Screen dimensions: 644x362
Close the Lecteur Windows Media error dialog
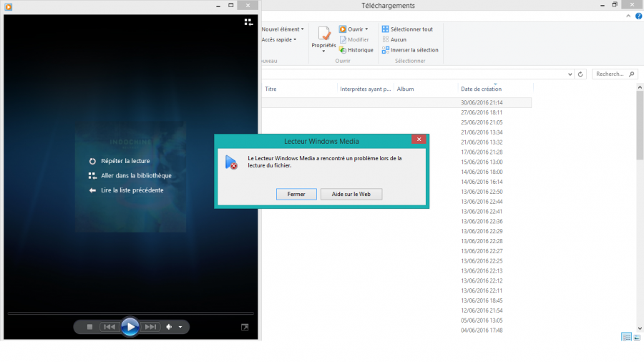[x=419, y=140]
